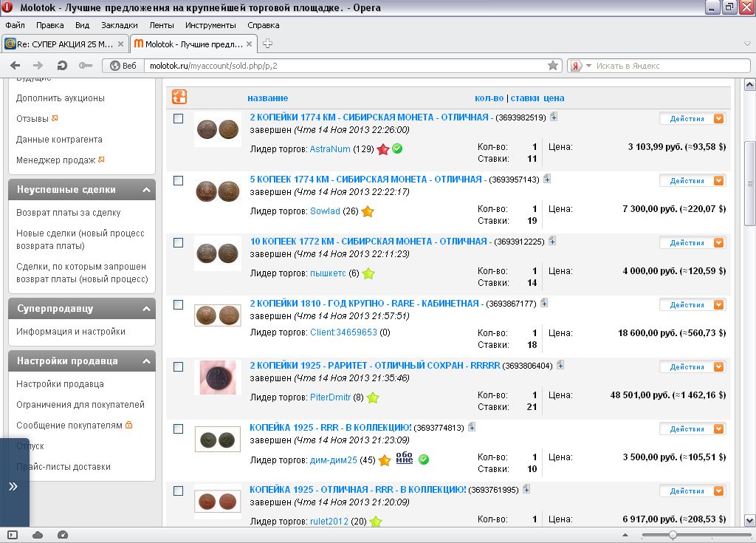The width and height of the screenshot is (756, 543).
Task: Collapse the Неуспешные сделки section
Action: coord(146,190)
